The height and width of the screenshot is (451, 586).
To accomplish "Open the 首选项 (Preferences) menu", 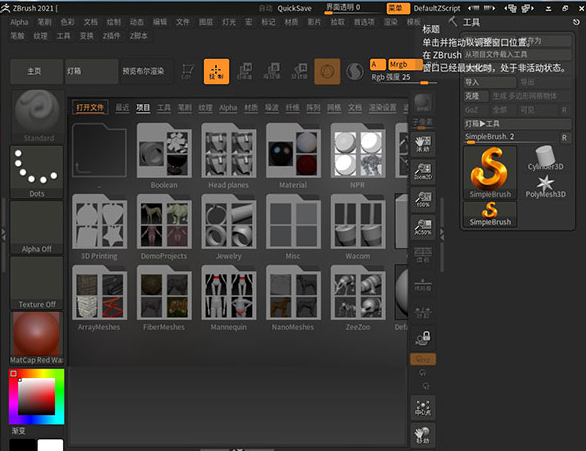I will pos(364,22).
